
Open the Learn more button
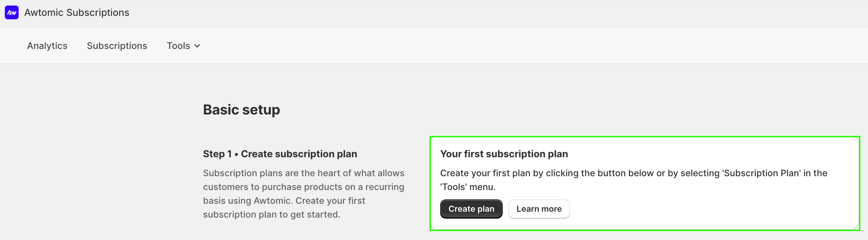[539, 209]
